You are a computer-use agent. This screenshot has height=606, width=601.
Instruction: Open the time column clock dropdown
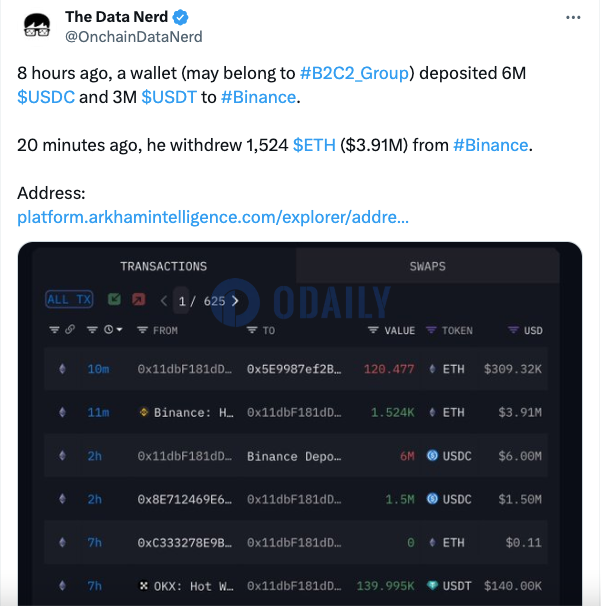pos(110,330)
